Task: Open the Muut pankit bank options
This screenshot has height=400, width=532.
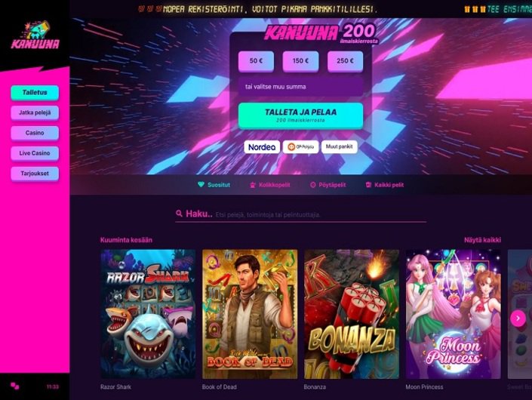Action: (340, 147)
